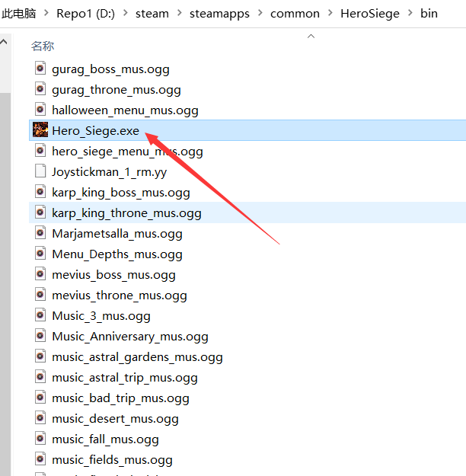The image size is (466, 476).
Task: Click the hero_siege_menu_mus.ogg file icon
Action: 40,151
